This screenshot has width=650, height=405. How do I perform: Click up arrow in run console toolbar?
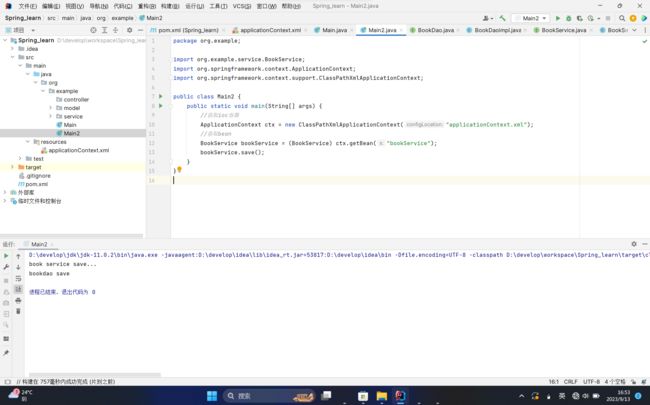point(18,257)
